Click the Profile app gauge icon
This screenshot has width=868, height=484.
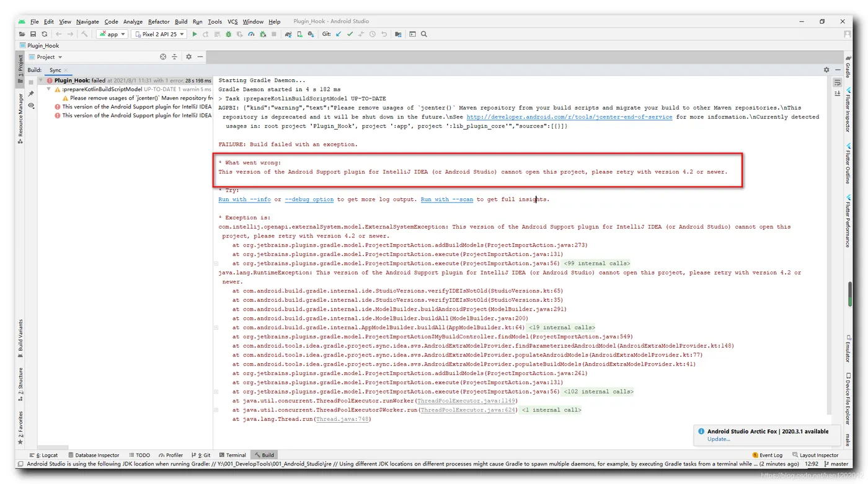click(x=252, y=34)
